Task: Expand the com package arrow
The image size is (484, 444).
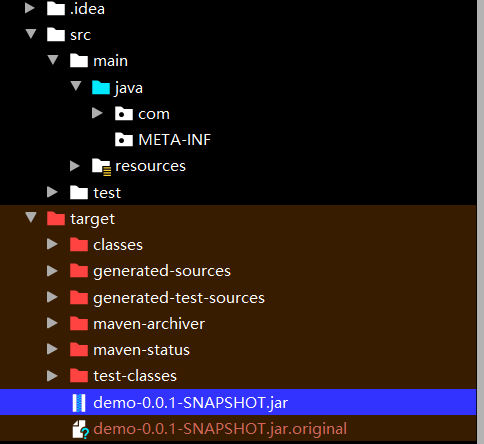Action: pyautogui.click(x=97, y=113)
